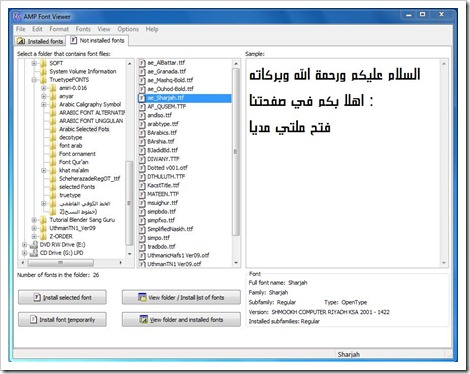Click the font arab folder icon

53,146
